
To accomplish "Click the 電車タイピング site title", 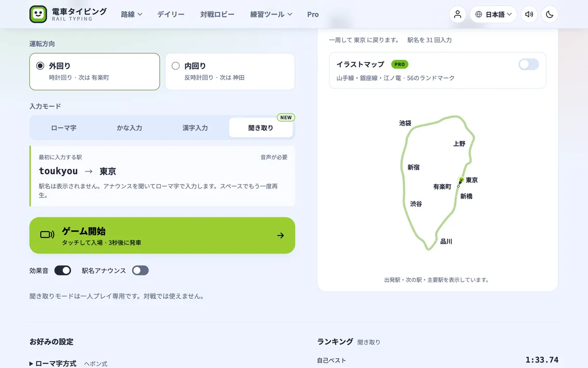I will (x=79, y=11).
